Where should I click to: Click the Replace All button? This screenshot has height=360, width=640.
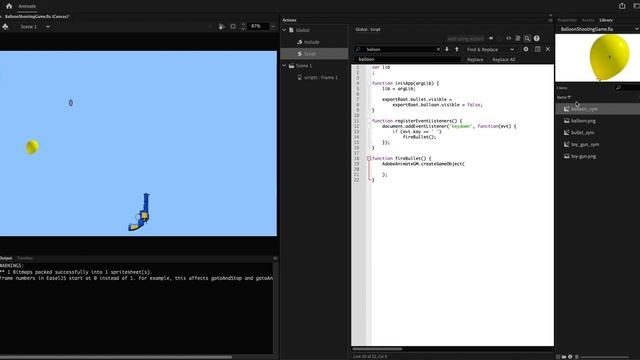pyautogui.click(x=504, y=60)
